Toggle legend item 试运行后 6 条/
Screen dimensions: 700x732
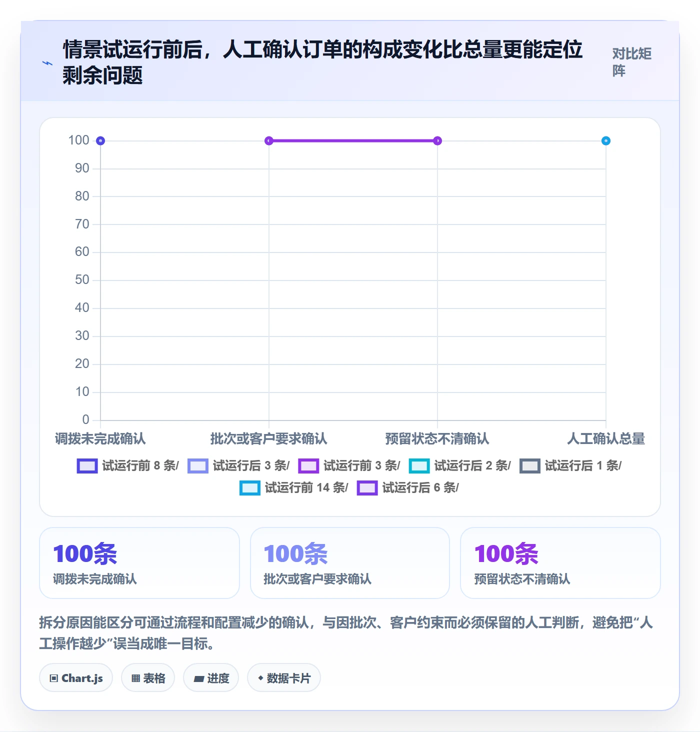407,487
